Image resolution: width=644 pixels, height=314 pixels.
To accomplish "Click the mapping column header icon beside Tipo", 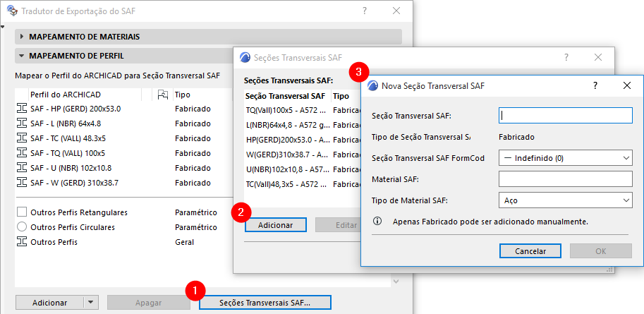I will [x=163, y=95].
